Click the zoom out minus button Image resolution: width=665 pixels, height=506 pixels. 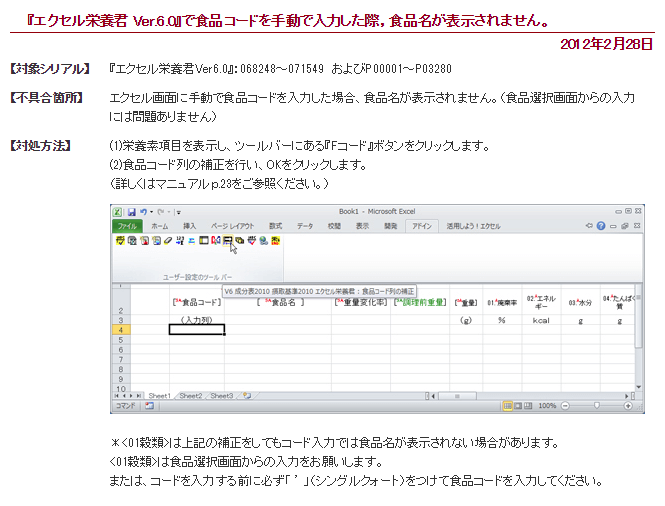(565, 406)
